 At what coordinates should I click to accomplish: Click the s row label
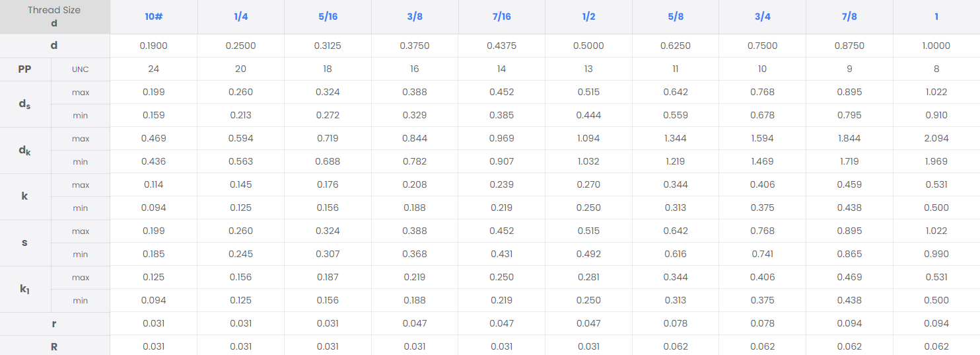click(x=24, y=243)
